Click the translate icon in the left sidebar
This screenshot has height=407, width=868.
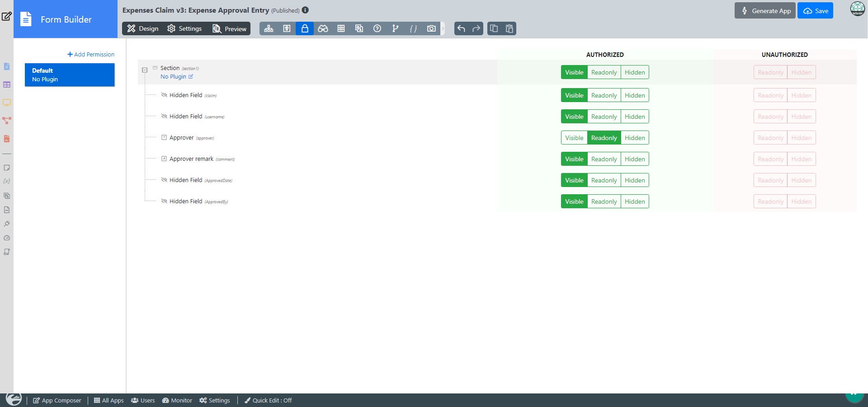[x=7, y=196]
